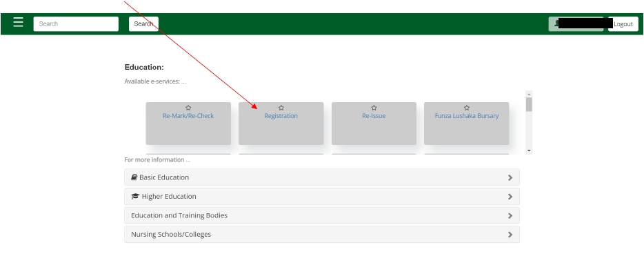Image resolution: width=644 pixels, height=274 pixels.
Task: Focus the Search input field
Action: [76, 24]
